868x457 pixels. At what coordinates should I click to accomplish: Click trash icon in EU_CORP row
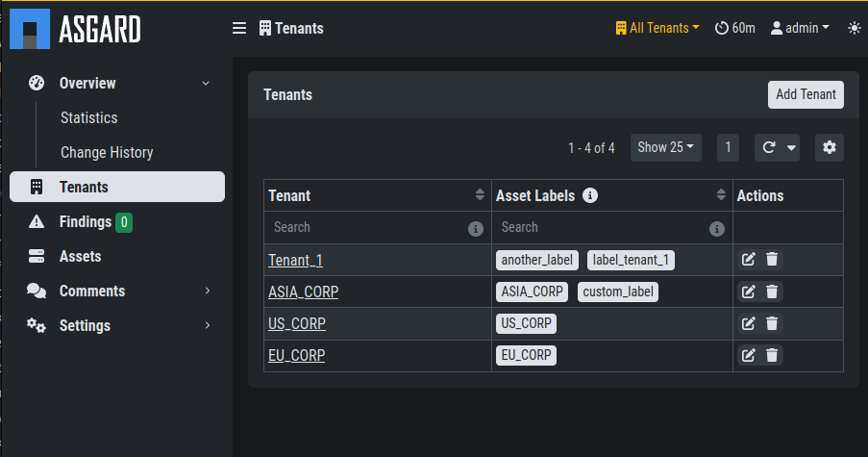(772, 355)
